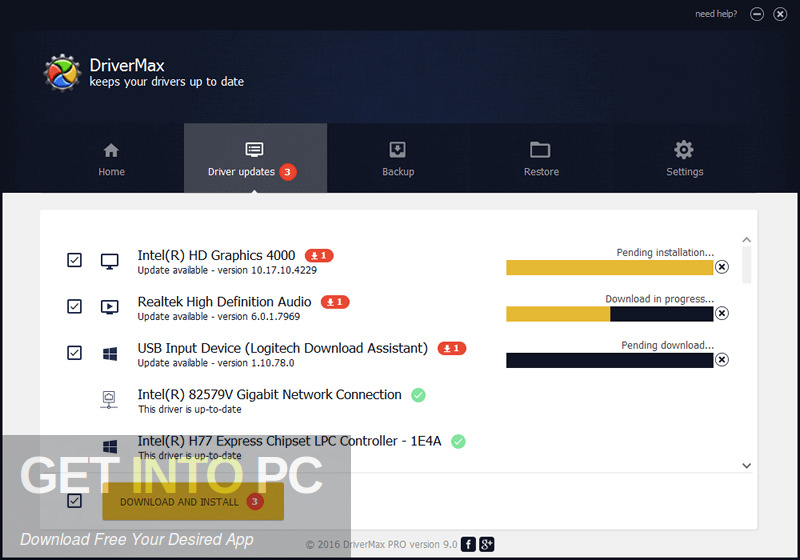Click green checkmark for H77 Express Chipset
The width and height of the screenshot is (800, 560).
pyautogui.click(x=458, y=441)
